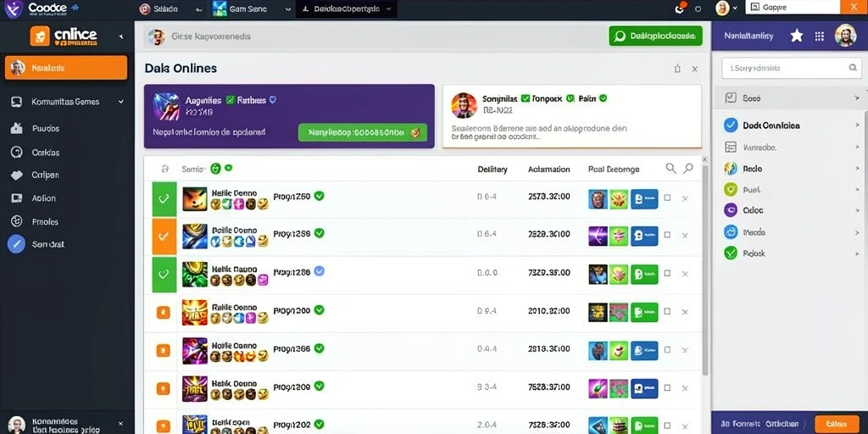
Task: Select the Pauobs icon in left sidebar
Action: click(17, 129)
